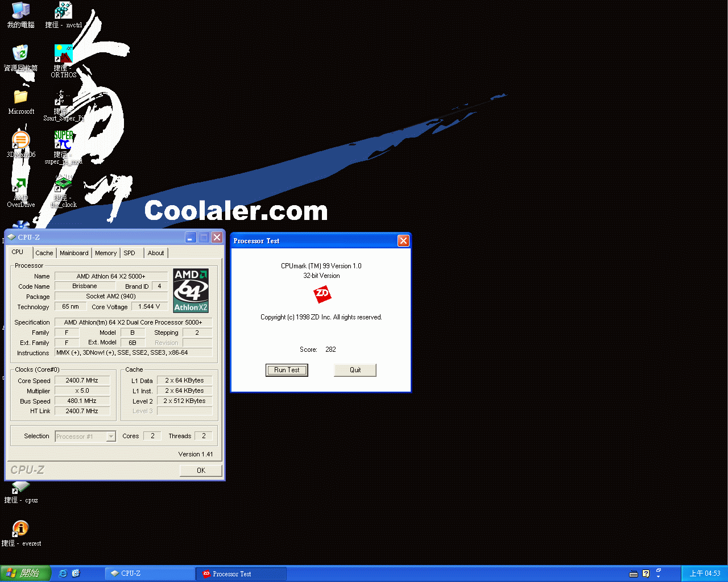
Task: Click Quit in Processor Test
Action: click(x=355, y=370)
